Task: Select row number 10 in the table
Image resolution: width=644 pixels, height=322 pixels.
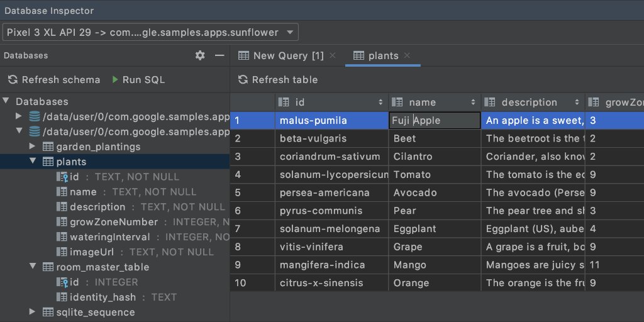Action: click(252, 283)
